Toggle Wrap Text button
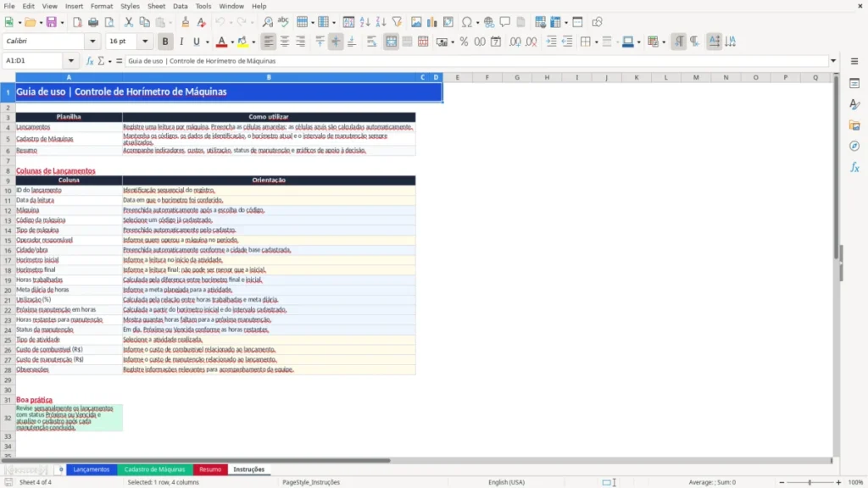 click(371, 42)
